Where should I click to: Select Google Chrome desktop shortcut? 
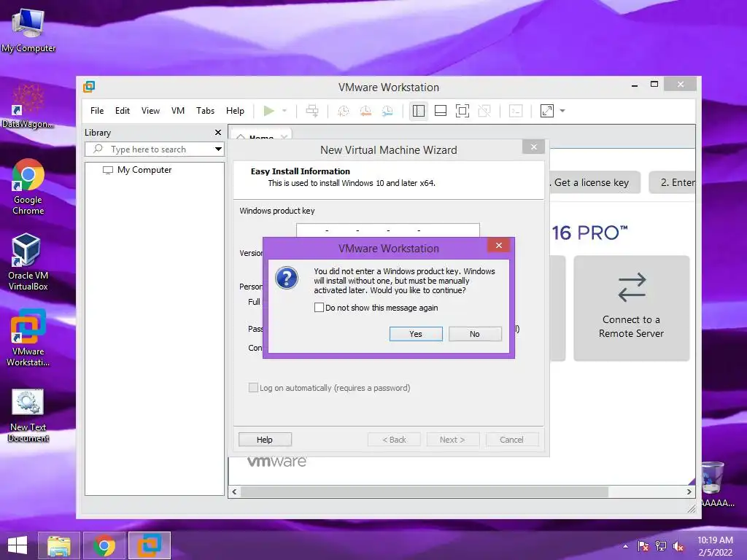[x=28, y=187]
